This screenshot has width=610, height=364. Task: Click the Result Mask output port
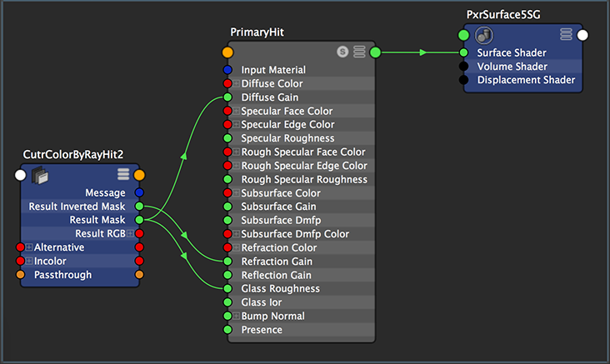point(139,220)
